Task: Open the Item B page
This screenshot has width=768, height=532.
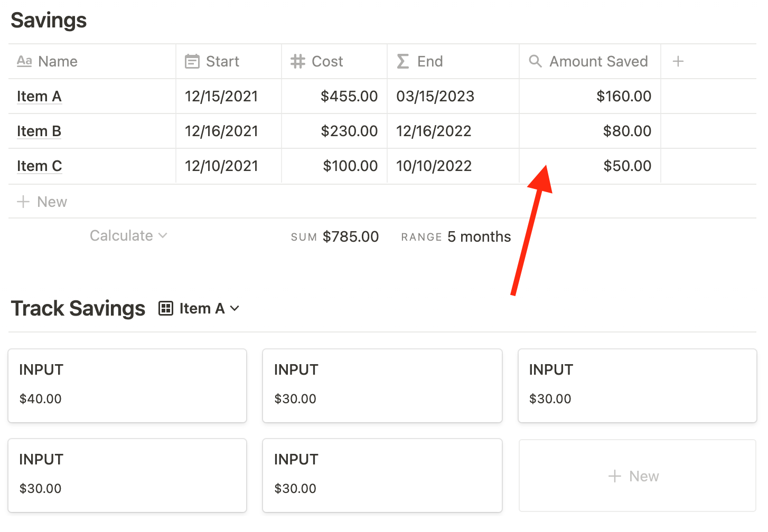Action: point(39,131)
